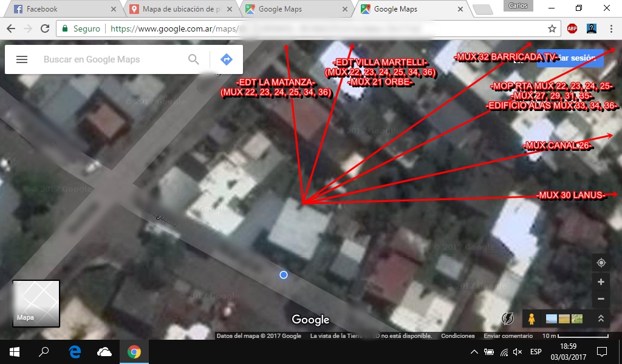The image size is (622, 364).
Task: Mute the system volume in the tray
Action: (518, 351)
